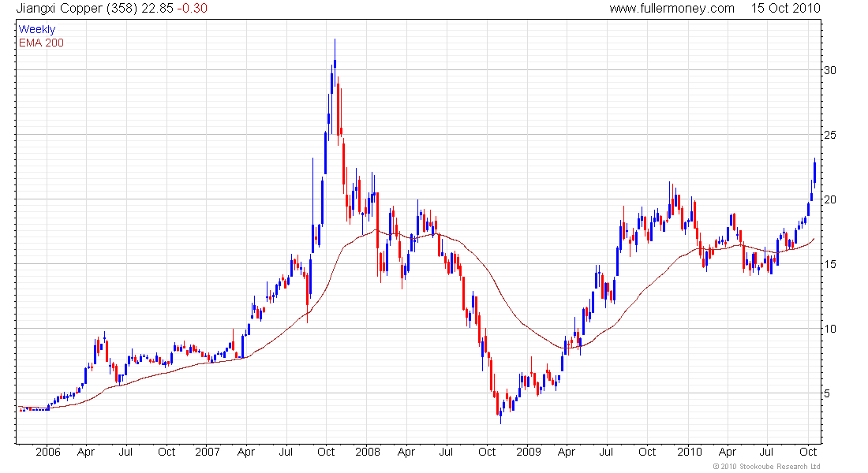Click the -0.30 price change value

click(192, 9)
